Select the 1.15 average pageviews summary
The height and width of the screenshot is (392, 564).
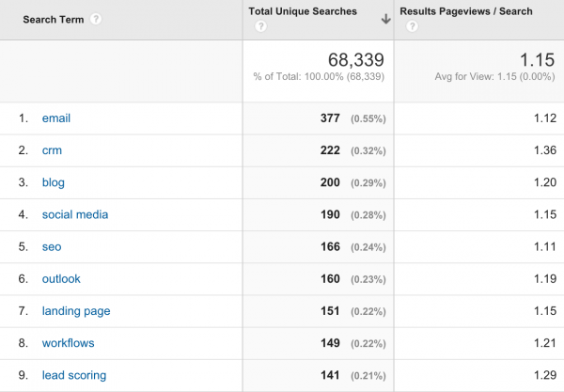click(x=537, y=60)
